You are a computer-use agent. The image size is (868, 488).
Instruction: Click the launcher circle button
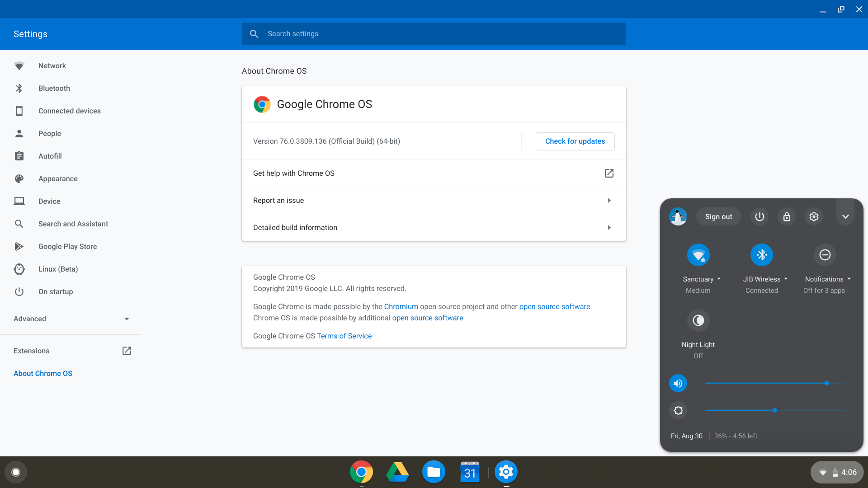click(x=16, y=472)
